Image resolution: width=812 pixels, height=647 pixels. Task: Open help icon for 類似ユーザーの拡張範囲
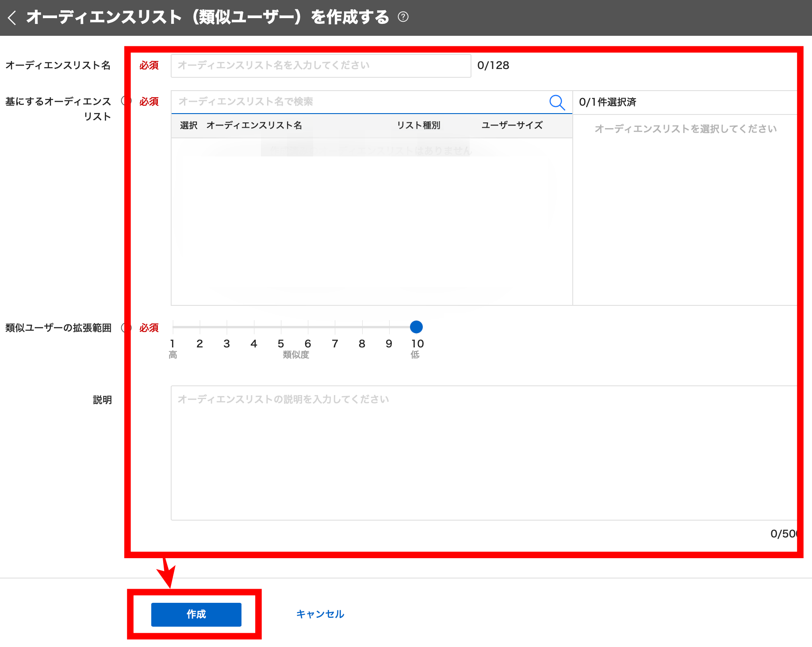coord(125,328)
